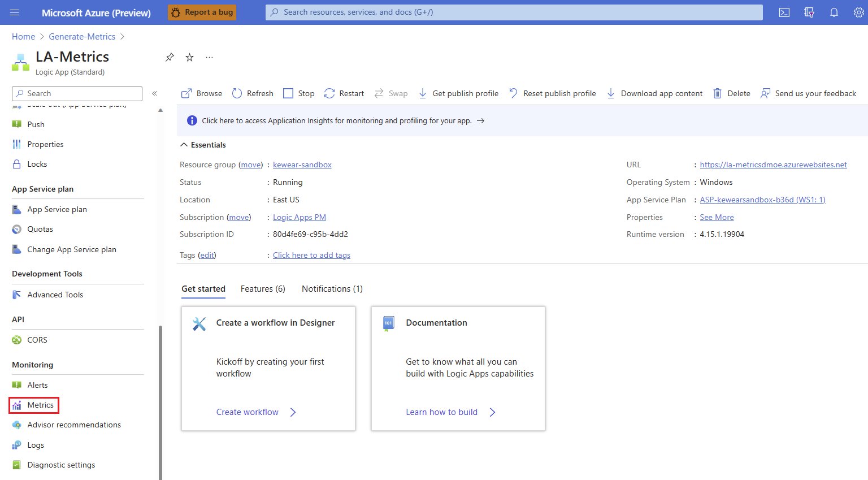Click the Create a workflow in Designer heading
The image size is (868, 480).
pos(275,323)
